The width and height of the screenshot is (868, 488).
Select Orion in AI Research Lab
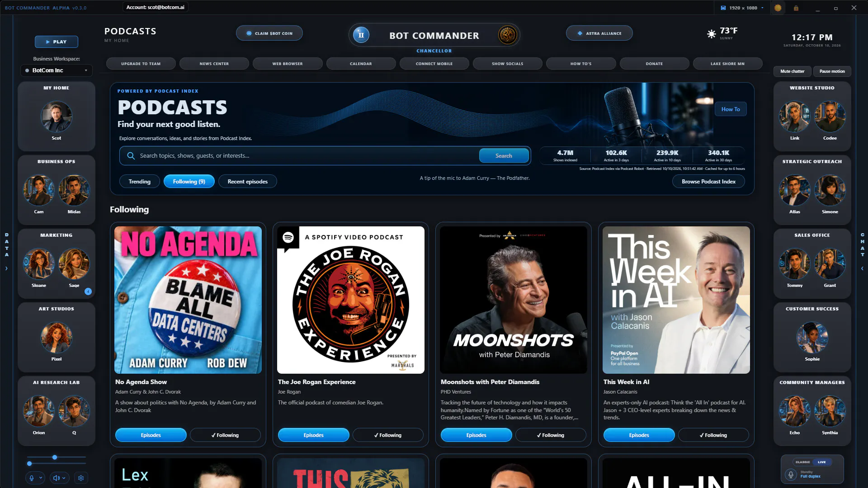point(39,411)
